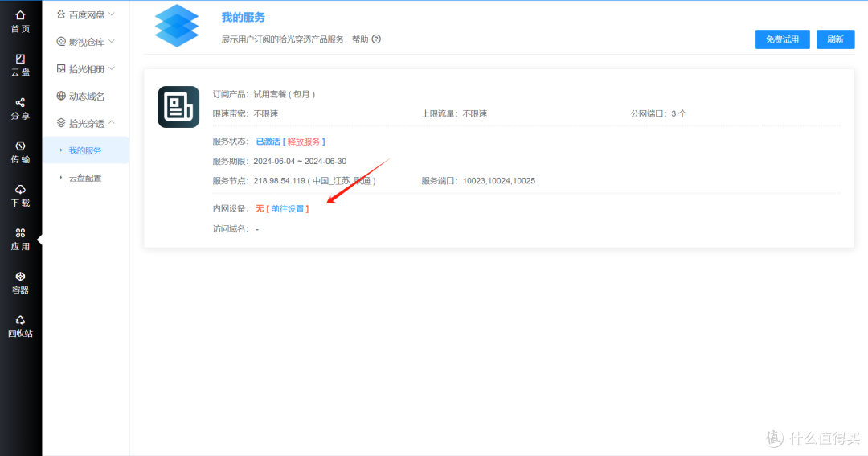Open 百度网盘 menu entry
The image size is (868, 456).
click(x=86, y=14)
